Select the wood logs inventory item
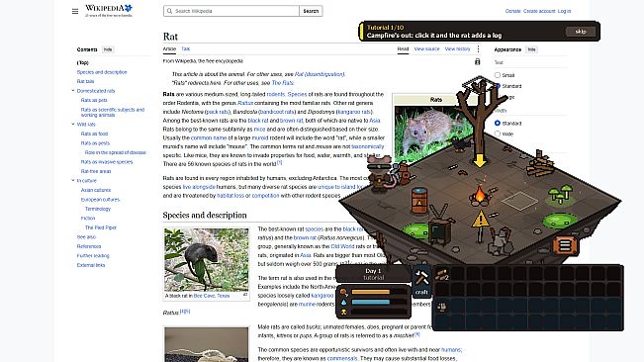Viewport: 644px width, 362px height. [x=441, y=274]
